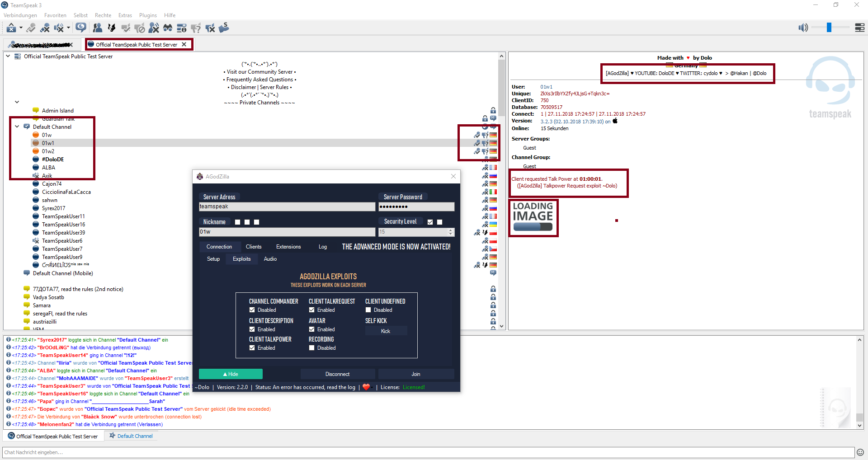868x460 pixels.
Task: Switch to the Default Channel chat tab
Action: click(131, 436)
